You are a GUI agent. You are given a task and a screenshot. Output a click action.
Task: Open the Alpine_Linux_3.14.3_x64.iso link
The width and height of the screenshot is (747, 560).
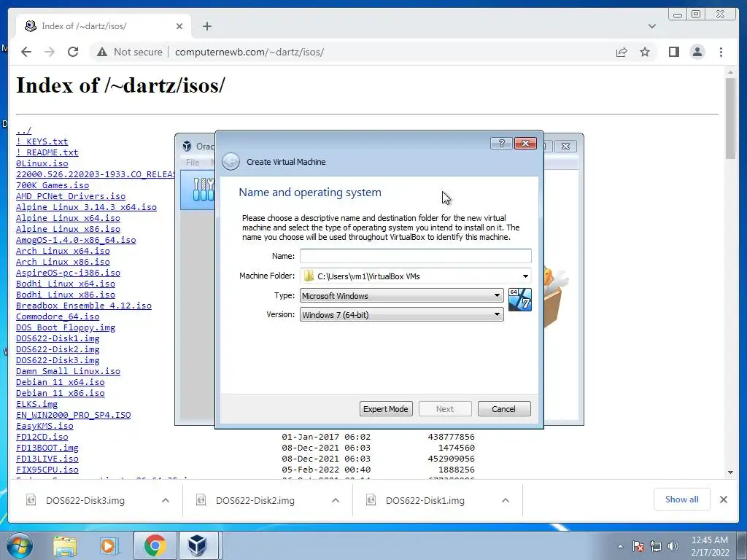click(86, 207)
